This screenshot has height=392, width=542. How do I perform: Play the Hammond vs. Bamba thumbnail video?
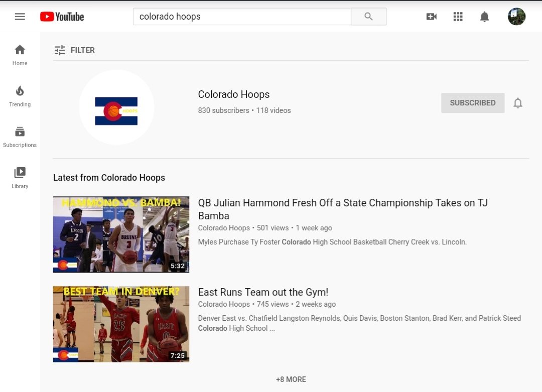coord(121,234)
